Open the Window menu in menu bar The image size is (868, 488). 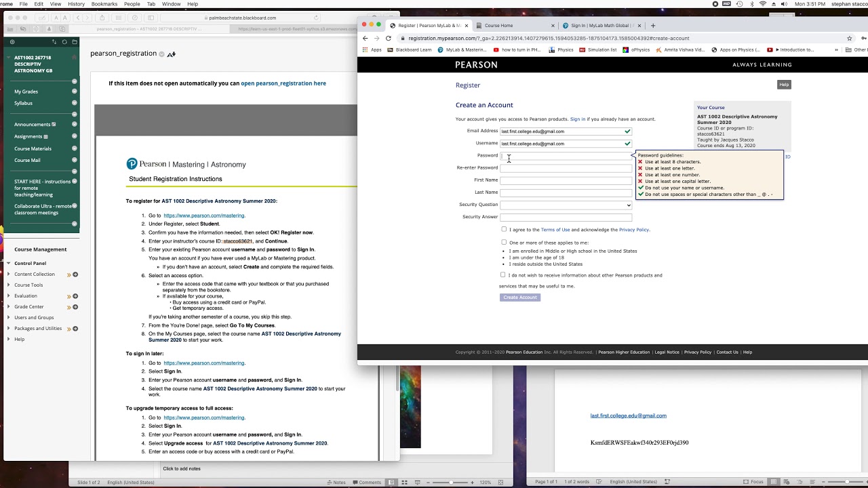(x=171, y=4)
